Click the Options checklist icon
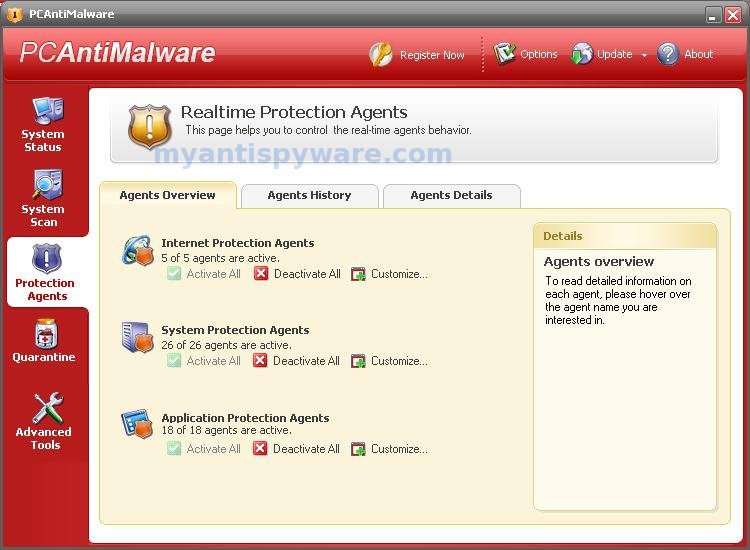Screen dimensions: 750x550 coord(505,54)
